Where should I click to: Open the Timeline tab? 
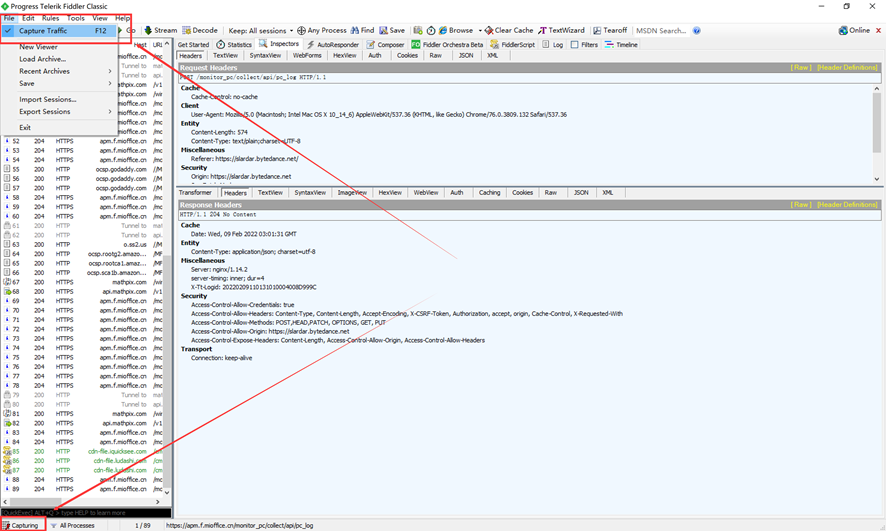pyautogui.click(x=621, y=45)
